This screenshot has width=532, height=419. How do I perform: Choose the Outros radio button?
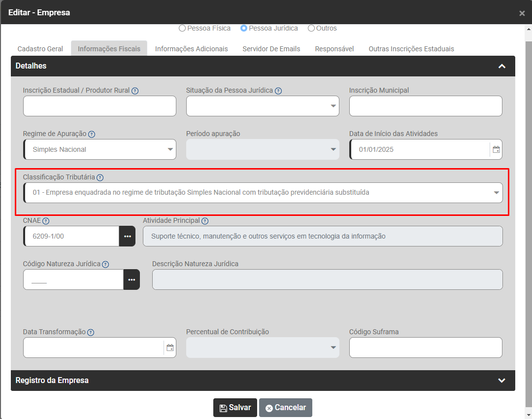point(311,29)
